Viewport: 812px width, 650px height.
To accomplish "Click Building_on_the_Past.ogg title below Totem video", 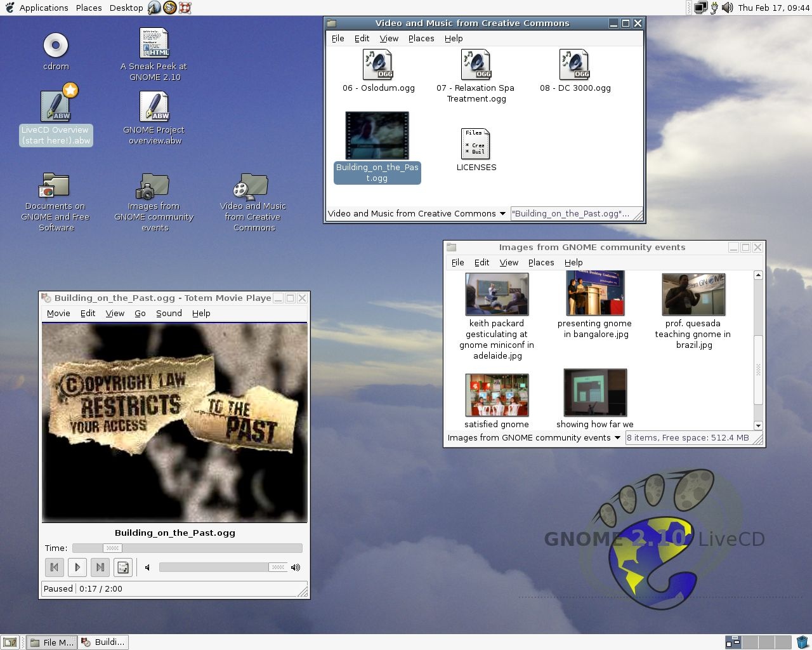I will click(x=175, y=533).
